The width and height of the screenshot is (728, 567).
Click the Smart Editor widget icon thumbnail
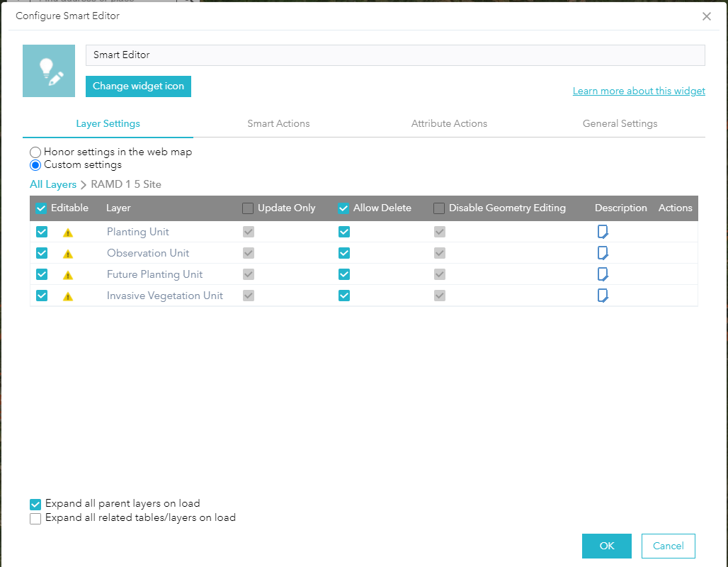tap(49, 70)
